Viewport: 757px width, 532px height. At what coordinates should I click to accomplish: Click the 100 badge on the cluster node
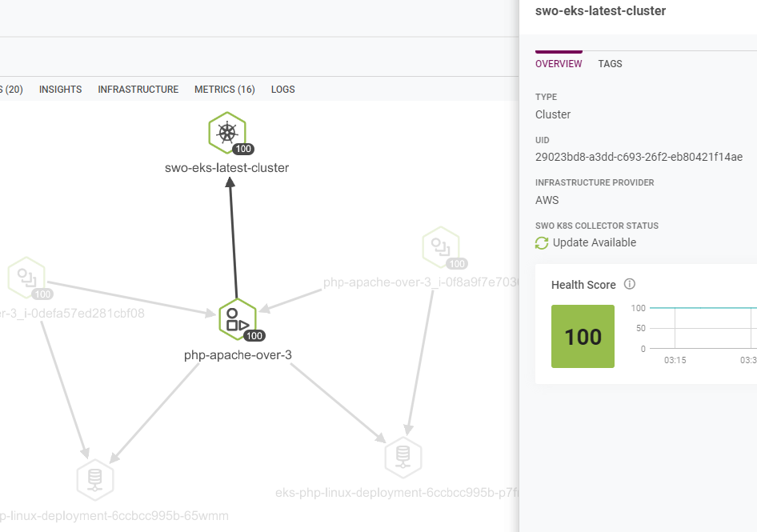pyautogui.click(x=243, y=150)
